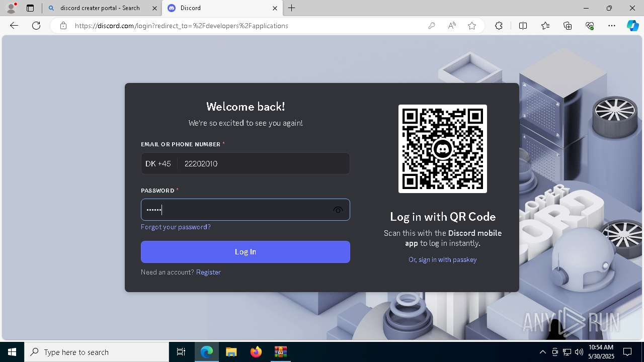Open Settings and more menu
644x362 pixels.
point(612,26)
